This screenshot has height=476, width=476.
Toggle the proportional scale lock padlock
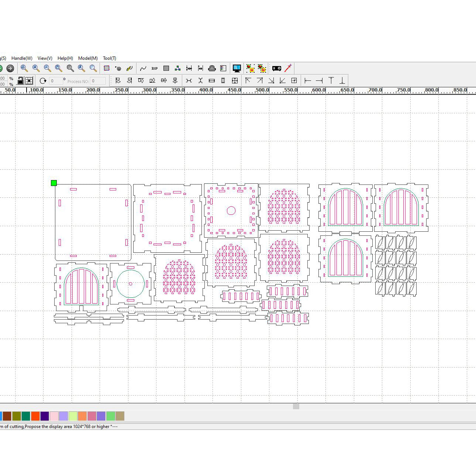pos(20,80)
